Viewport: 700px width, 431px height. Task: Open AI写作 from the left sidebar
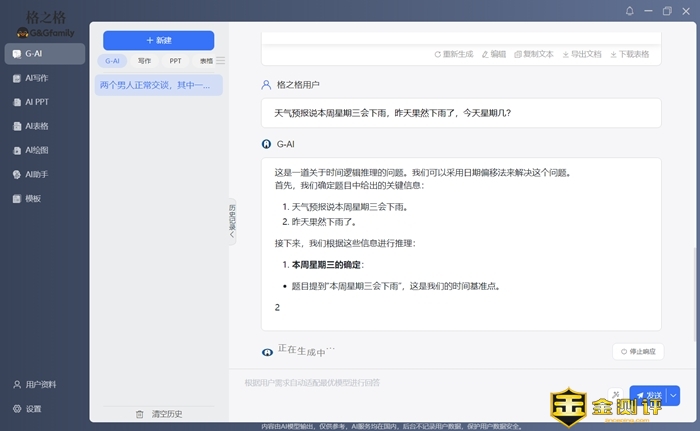36,77
